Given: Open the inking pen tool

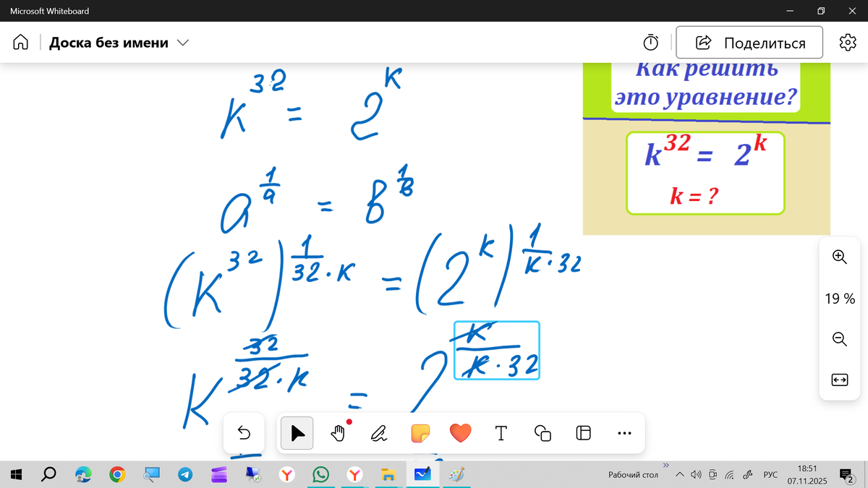Looking at the screenshot, I should (x=379, y=433).
